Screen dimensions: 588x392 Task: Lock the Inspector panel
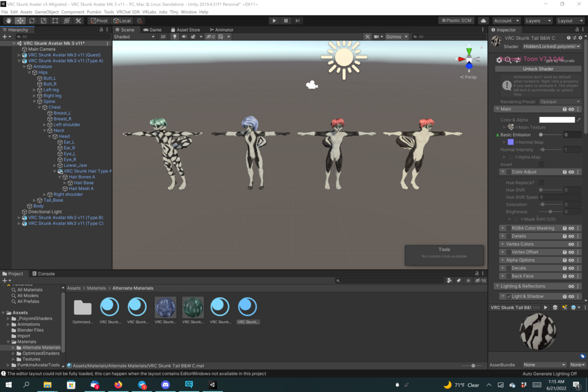point(577,30)
